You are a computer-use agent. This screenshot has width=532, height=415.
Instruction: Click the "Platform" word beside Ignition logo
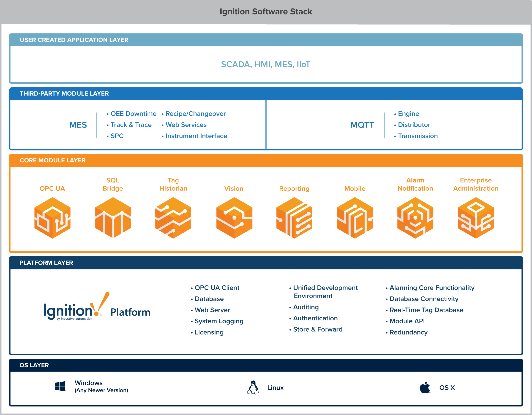(130, 312)
